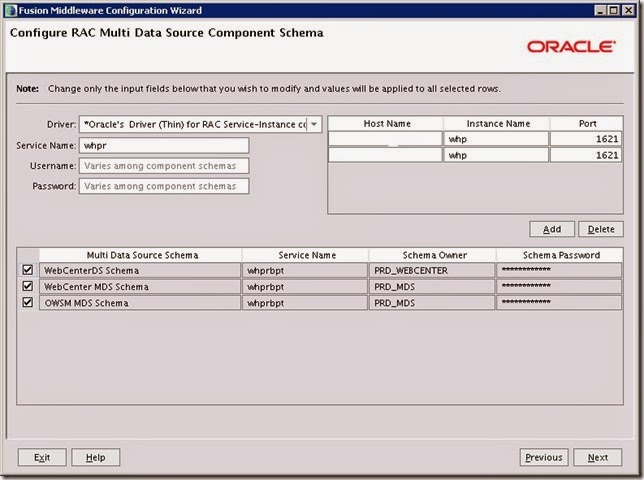Click the first row's Port cell 1621
Screen dimensions: 644x480
(x=586, y=139)
